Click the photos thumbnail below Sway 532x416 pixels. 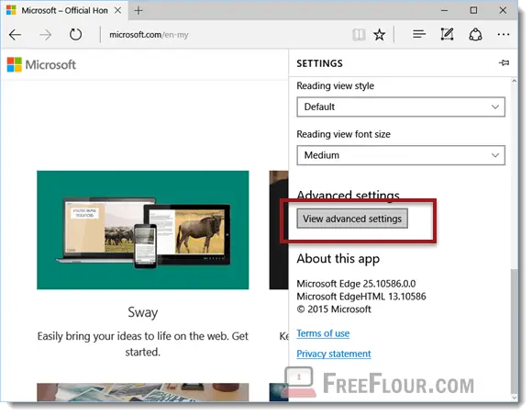(143, 392)
